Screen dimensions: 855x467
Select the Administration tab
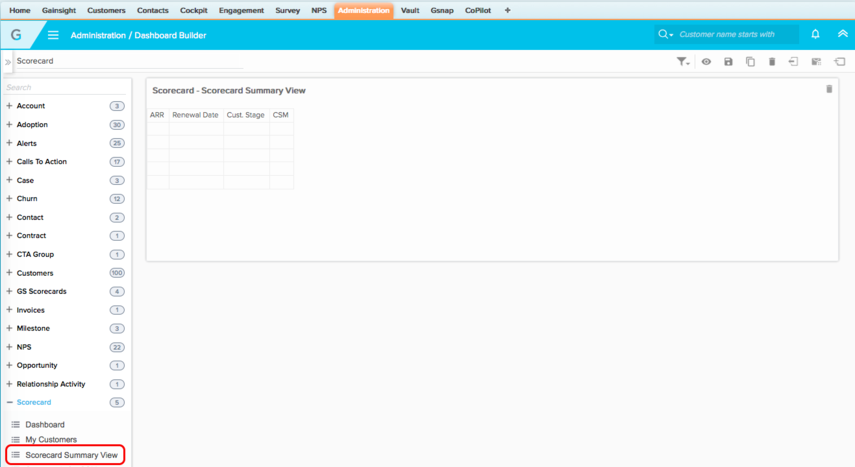[364, 10]
